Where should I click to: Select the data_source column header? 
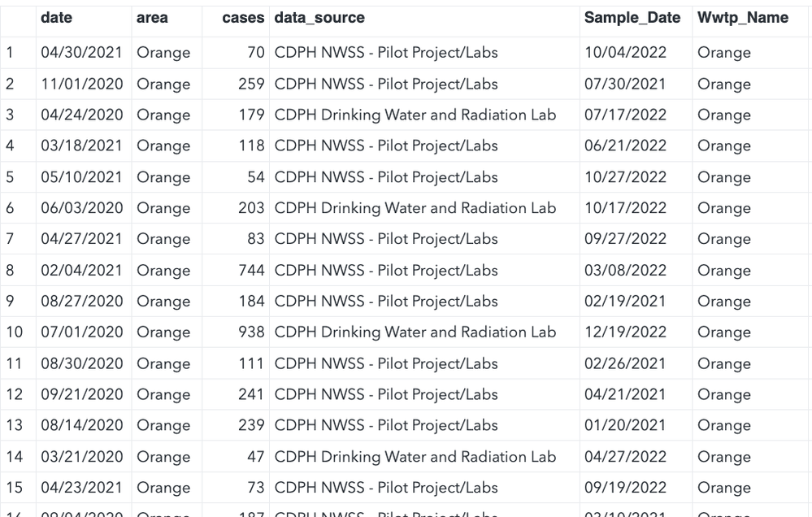point(319,18)
